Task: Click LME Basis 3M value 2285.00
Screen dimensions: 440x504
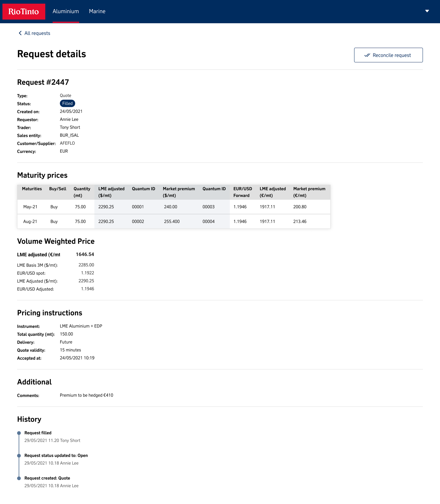Action: (86, 265)
